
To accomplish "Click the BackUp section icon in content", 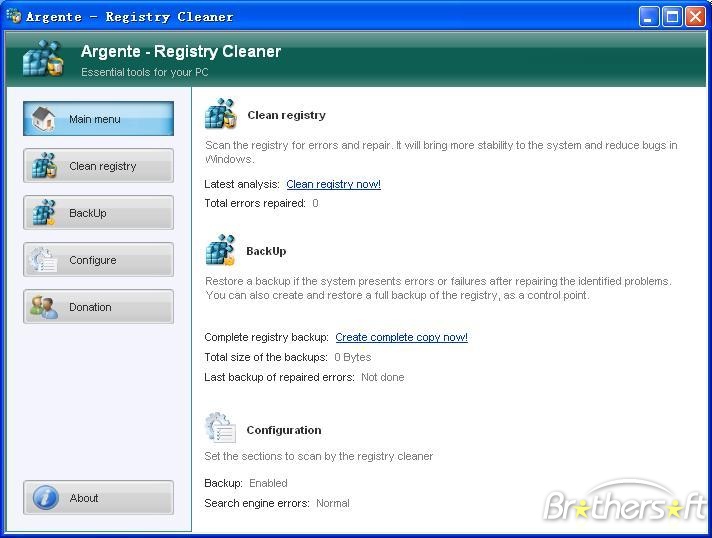I will 221,250.
